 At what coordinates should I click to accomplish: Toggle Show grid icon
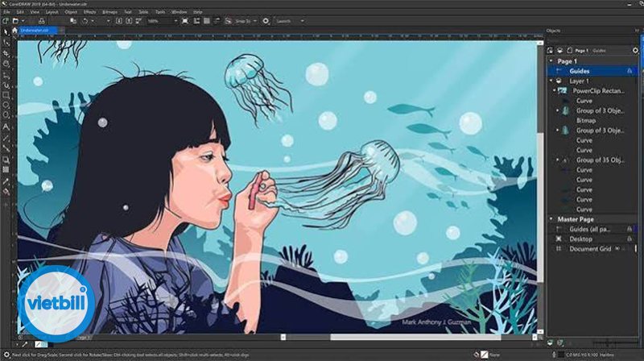pyautogui.click(x=207, y=21)
